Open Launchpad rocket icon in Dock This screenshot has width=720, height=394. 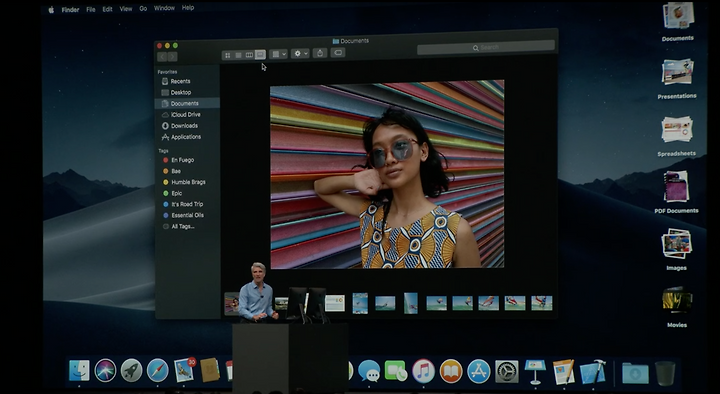tap(131, 371)
